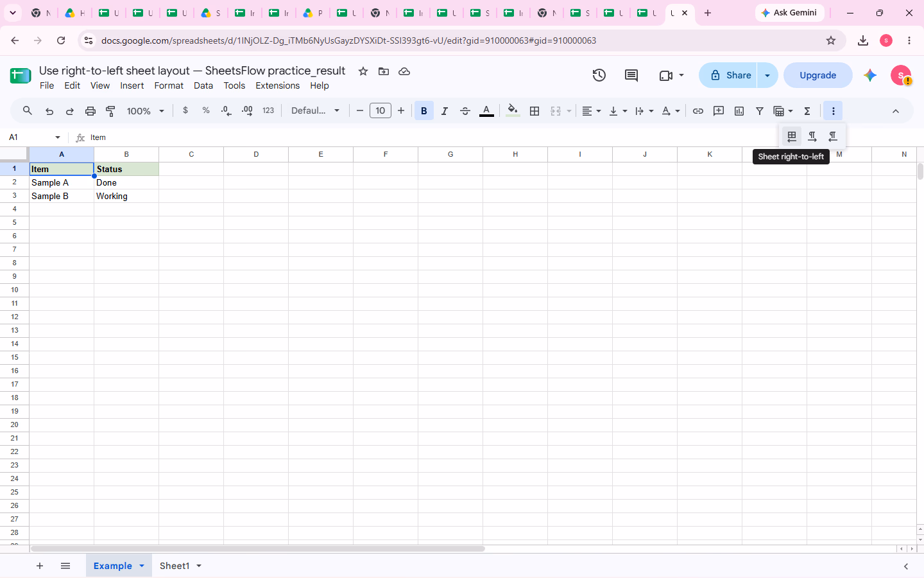Print the spreadsheet
Screen dimensions: 924x578
(x=90, y=111)
